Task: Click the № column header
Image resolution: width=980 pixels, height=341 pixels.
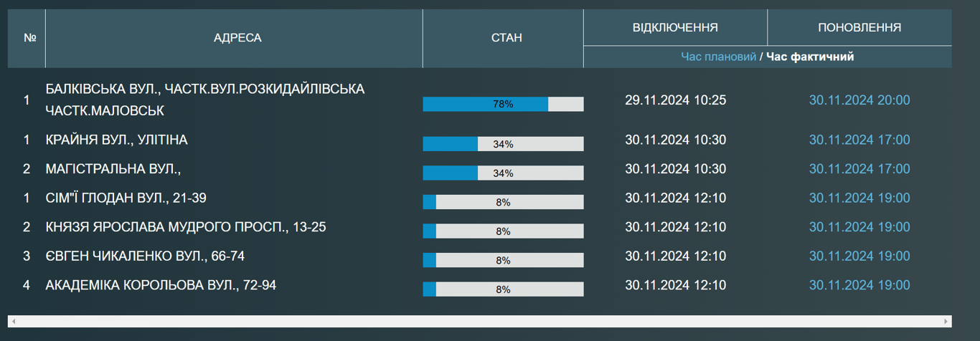Action: coord(29,38)
